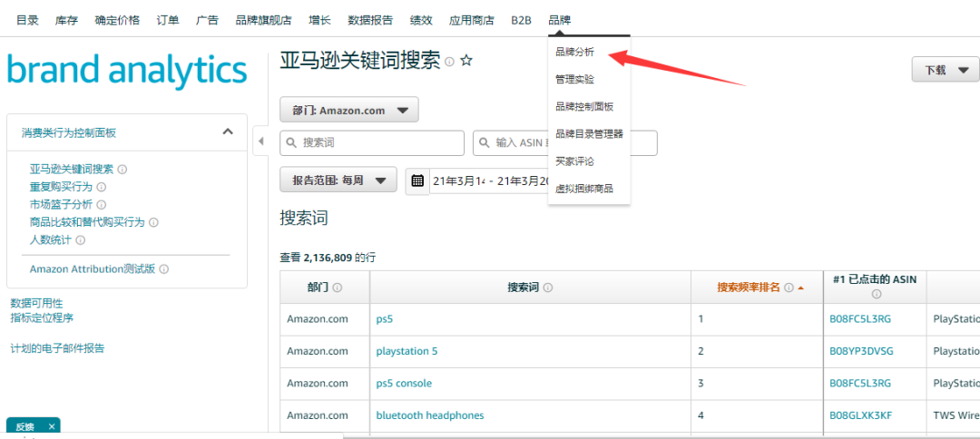This screenshot has width=980, height=439.
Task: Click info icon in 部门 column header
Action: [338, 288]
